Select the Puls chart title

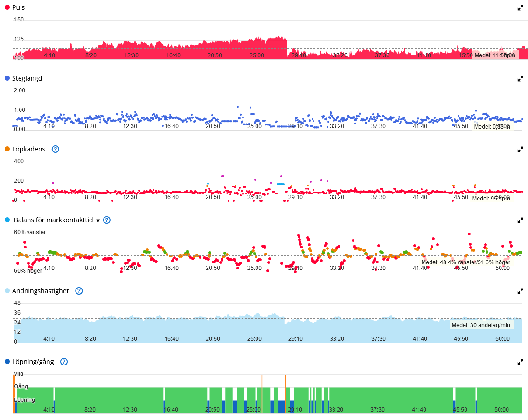[19, 7]
